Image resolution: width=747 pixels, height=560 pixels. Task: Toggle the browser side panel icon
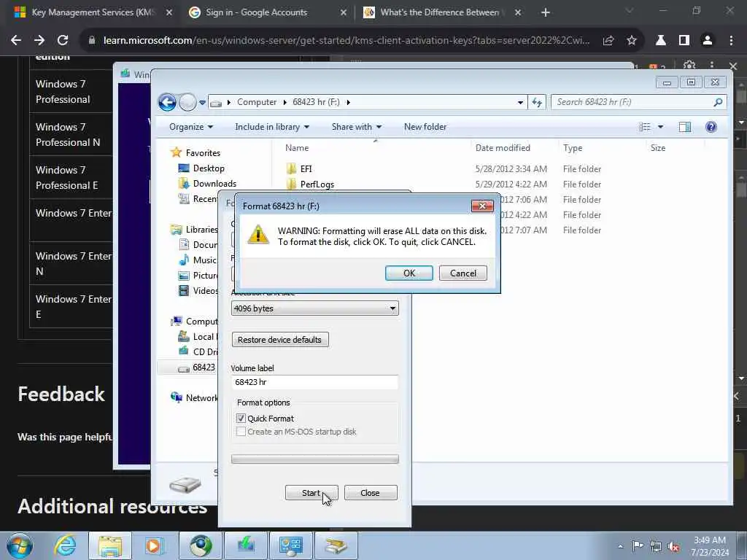[x=684, y=41]
